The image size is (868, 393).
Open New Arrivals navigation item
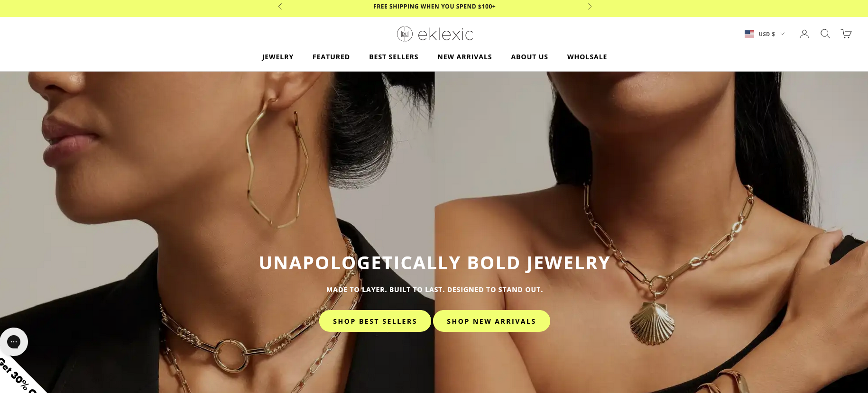point(464,57)
